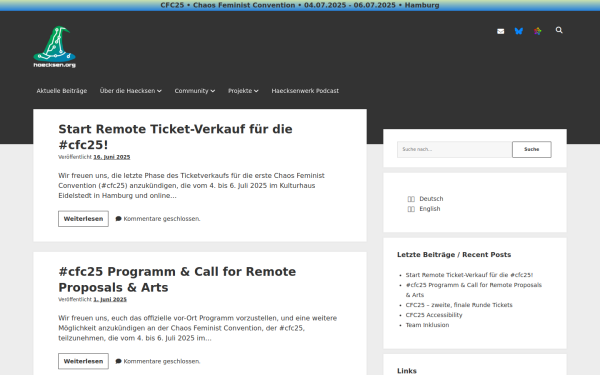
Task: Click the flag icon beside Deutsch
Action: [x=411, y=199]
